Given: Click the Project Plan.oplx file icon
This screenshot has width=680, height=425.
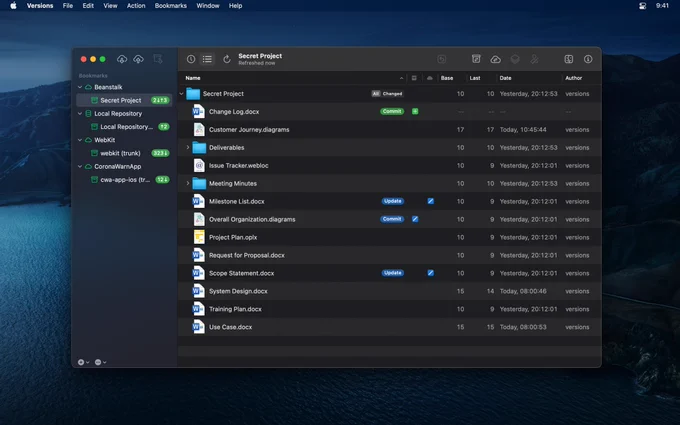Looking at the screenshot, I should [199, 237].
